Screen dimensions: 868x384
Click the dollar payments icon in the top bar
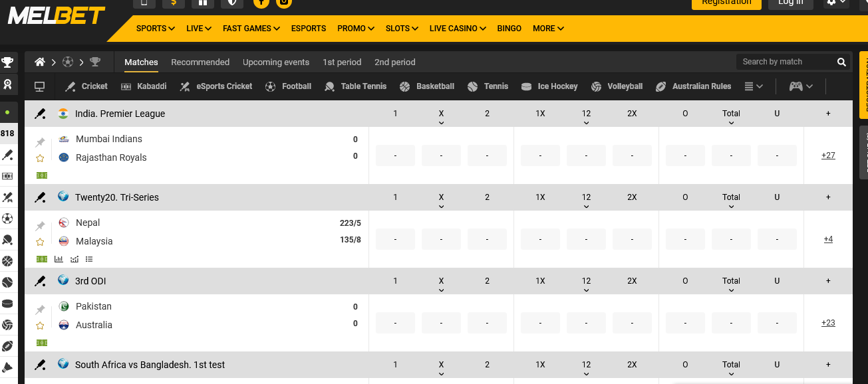[174, 3]
